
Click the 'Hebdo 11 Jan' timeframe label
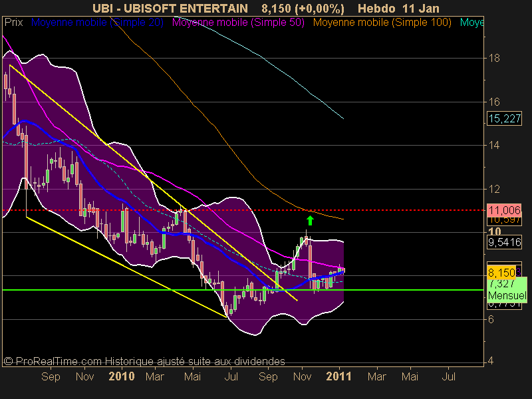tap(398, 8)
